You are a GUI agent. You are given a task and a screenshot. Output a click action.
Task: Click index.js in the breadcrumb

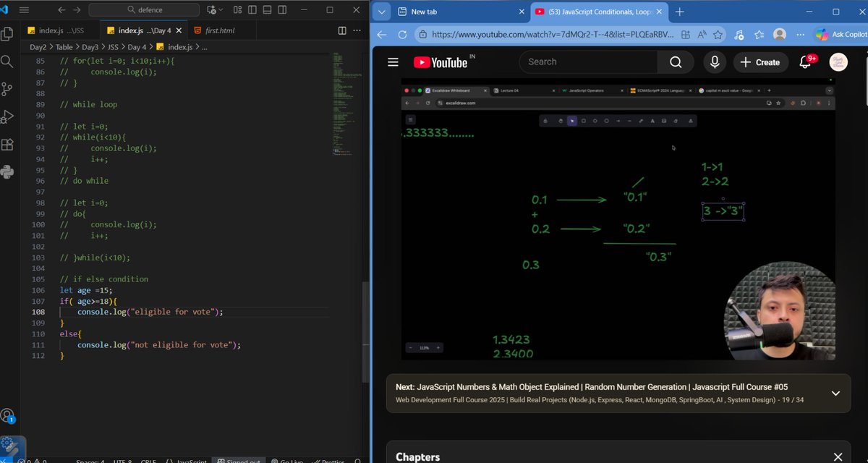tap(180, 47)
